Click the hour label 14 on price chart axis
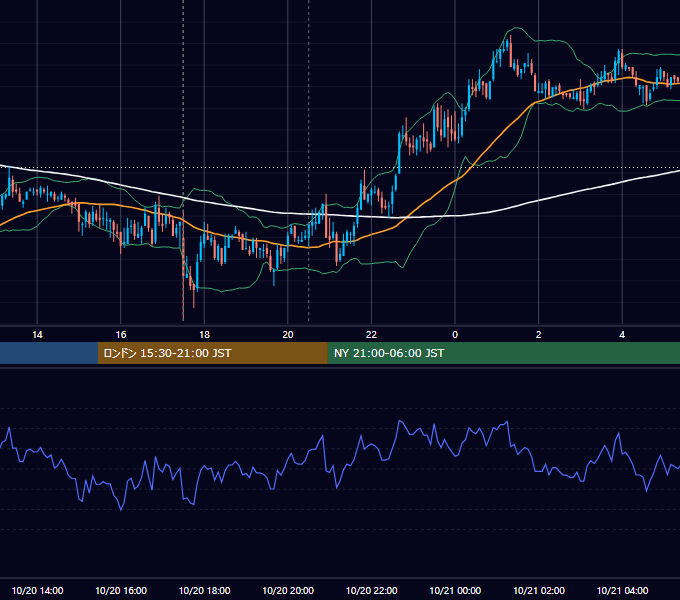 point(37,335)
